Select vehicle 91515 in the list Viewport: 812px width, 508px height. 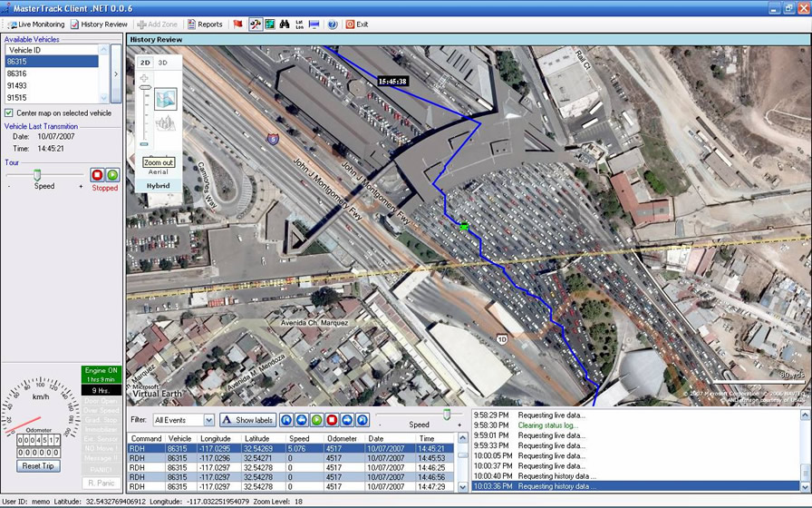(x=52, y=97)
